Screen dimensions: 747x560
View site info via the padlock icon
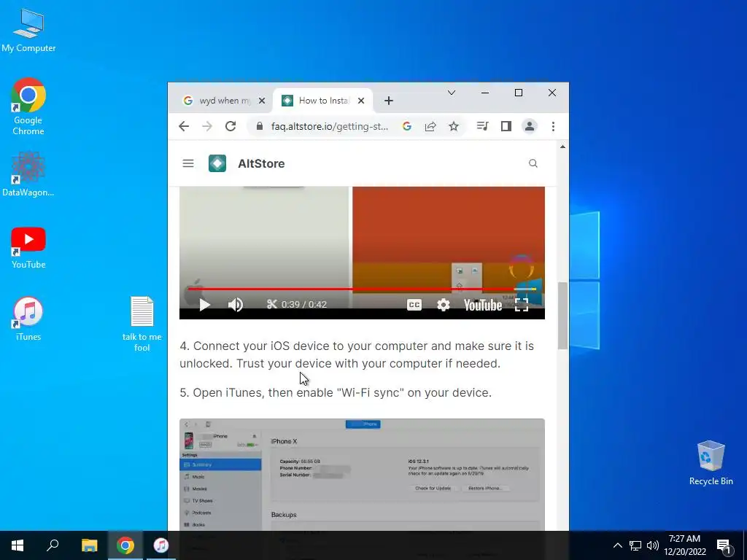point(260,126)
